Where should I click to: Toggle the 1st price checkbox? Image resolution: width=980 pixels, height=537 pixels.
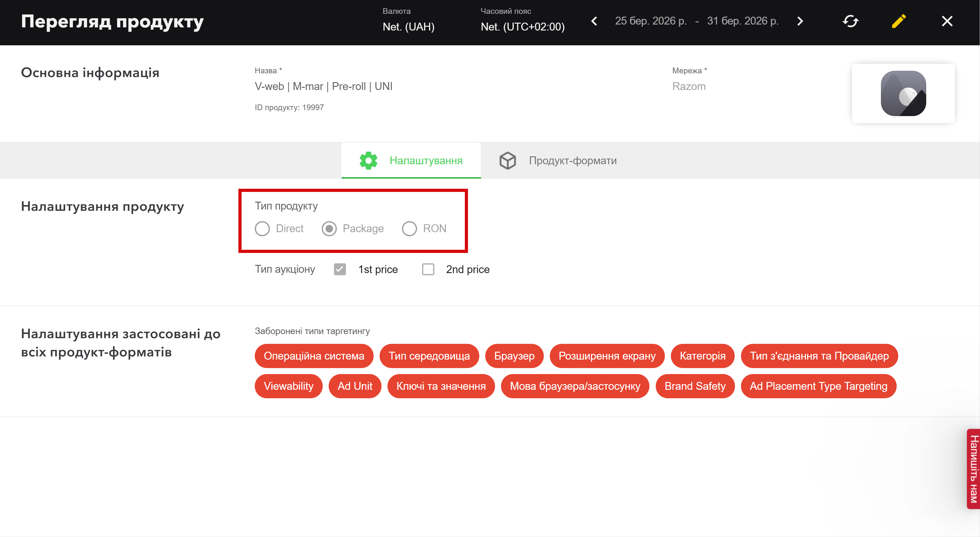click(340, 270)
